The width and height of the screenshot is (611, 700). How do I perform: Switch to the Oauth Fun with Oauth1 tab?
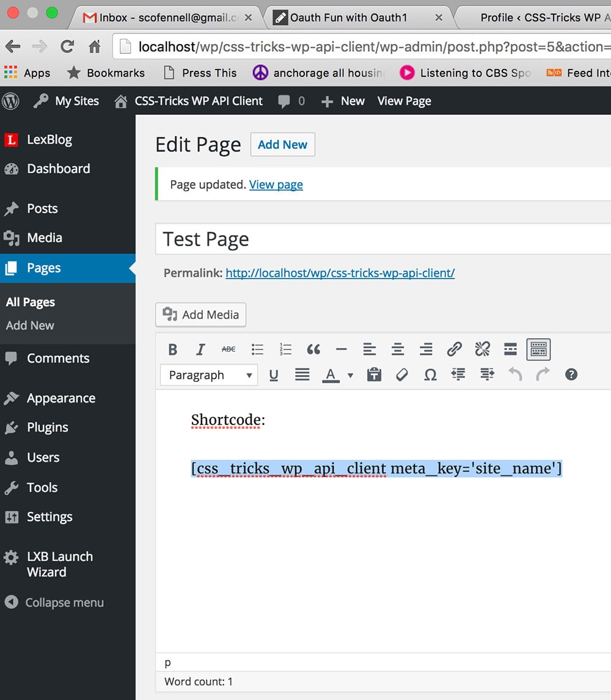tap(348, 18)
